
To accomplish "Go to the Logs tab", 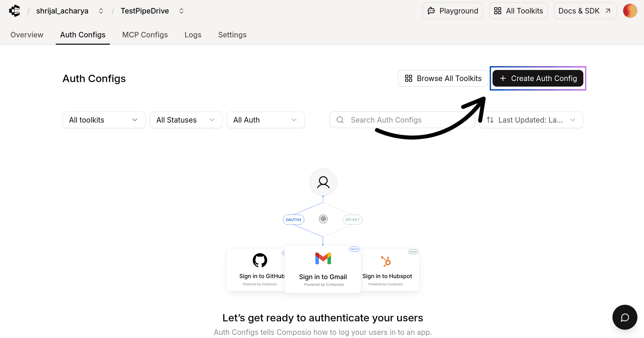I will pos(193,35).
